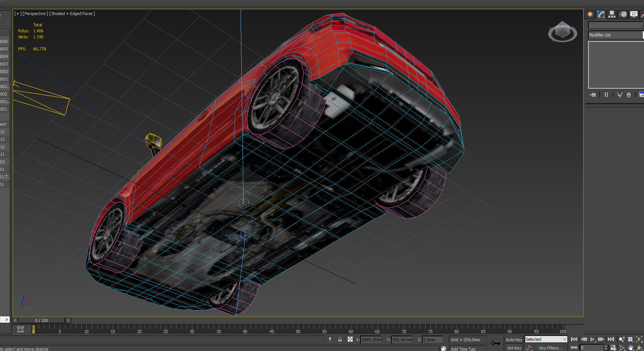Open the Motion panel tab

coord(624,14)
